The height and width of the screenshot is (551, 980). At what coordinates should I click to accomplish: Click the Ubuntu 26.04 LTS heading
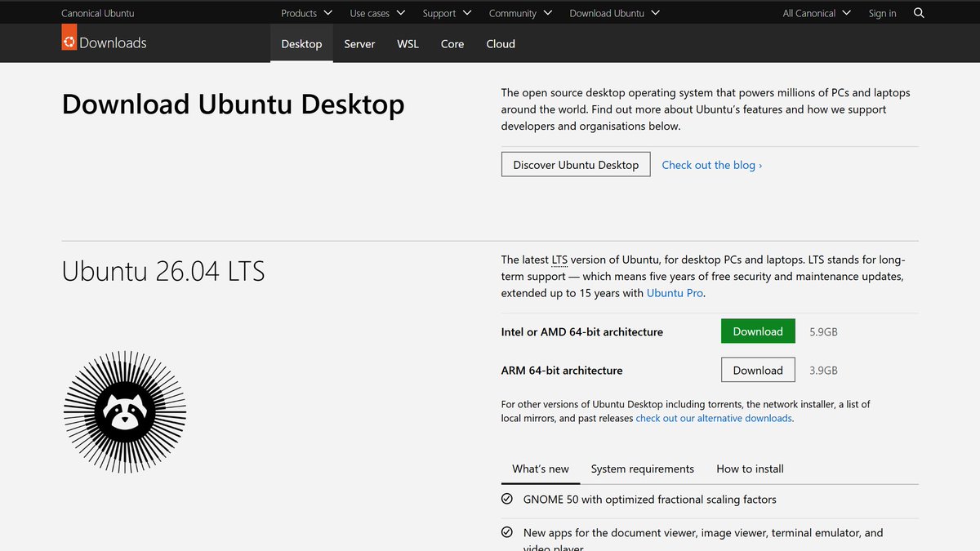coord(163,271)
